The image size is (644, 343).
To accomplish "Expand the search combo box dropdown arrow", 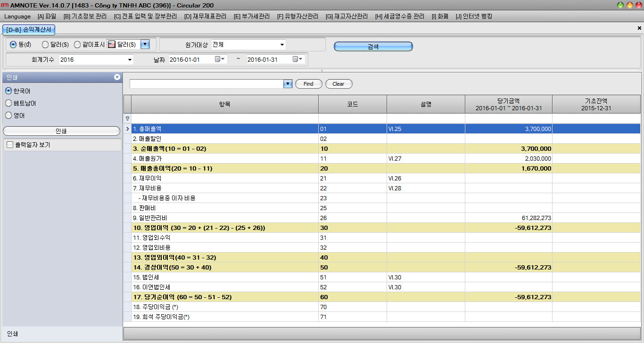I will point(288,84).
